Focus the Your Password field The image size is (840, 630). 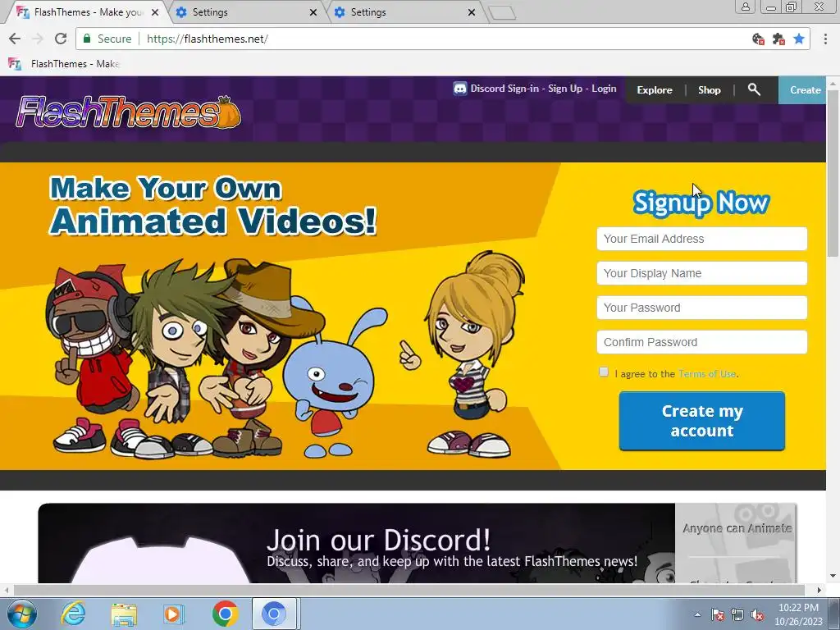coord(702,308)
